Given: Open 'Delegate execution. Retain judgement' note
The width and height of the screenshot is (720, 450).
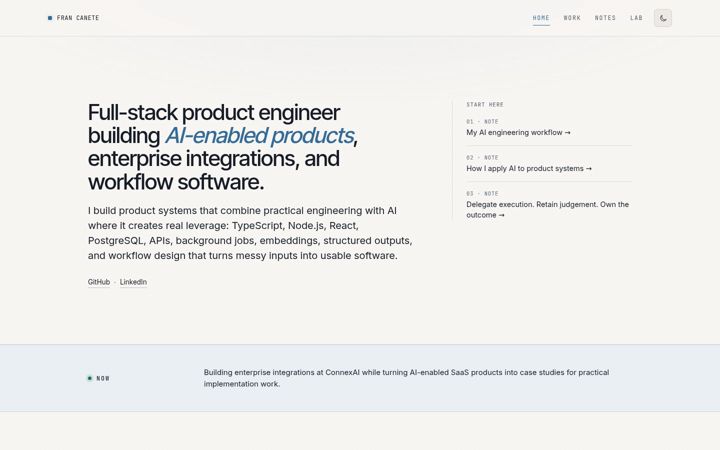Looking at the screenshot, I should click(548, 209).
